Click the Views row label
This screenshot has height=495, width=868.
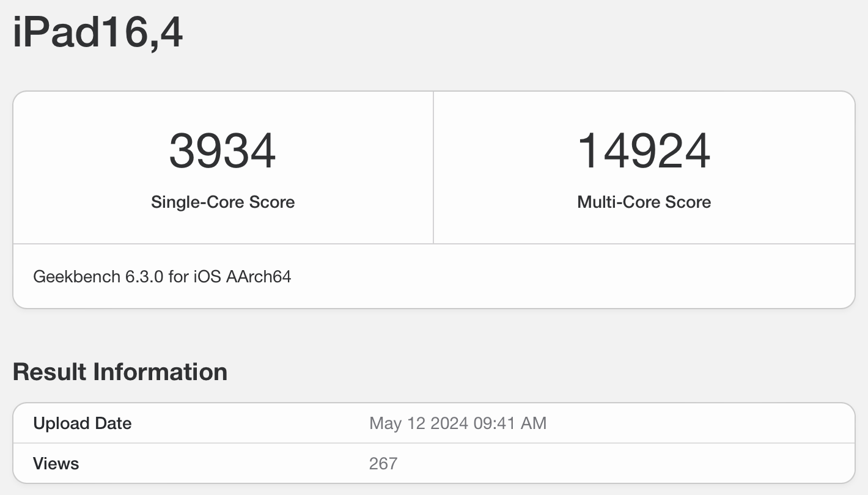point(56,463)
